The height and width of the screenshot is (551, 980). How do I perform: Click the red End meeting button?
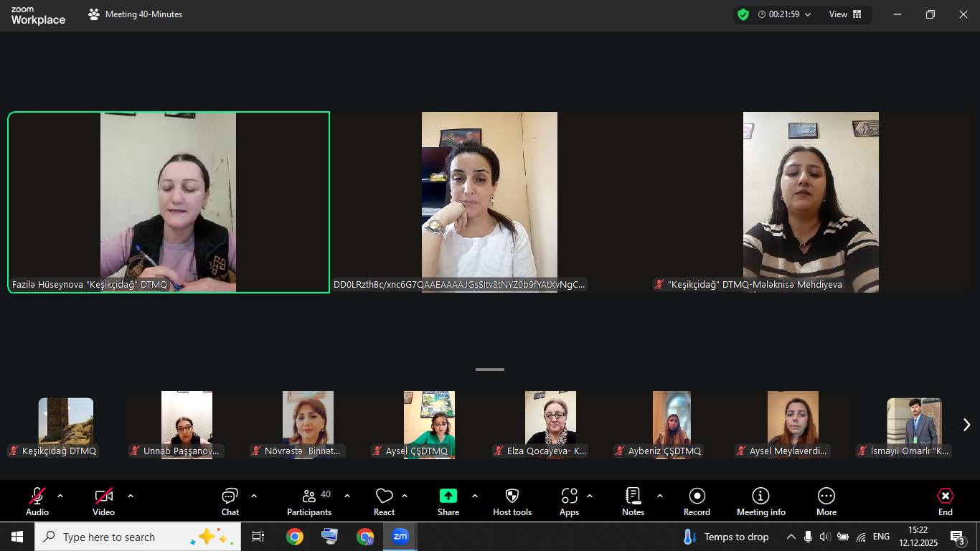click(945, 496)
